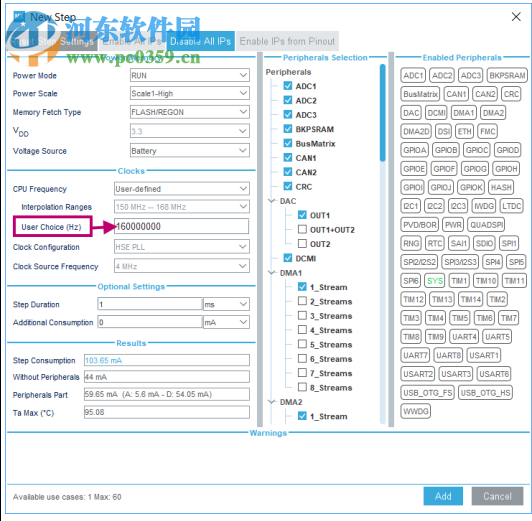Image resolution: width=532 pixels, height=521 pixels.
Task: Click the green SYS peripheral tag
Action: (x=435, y=281)
